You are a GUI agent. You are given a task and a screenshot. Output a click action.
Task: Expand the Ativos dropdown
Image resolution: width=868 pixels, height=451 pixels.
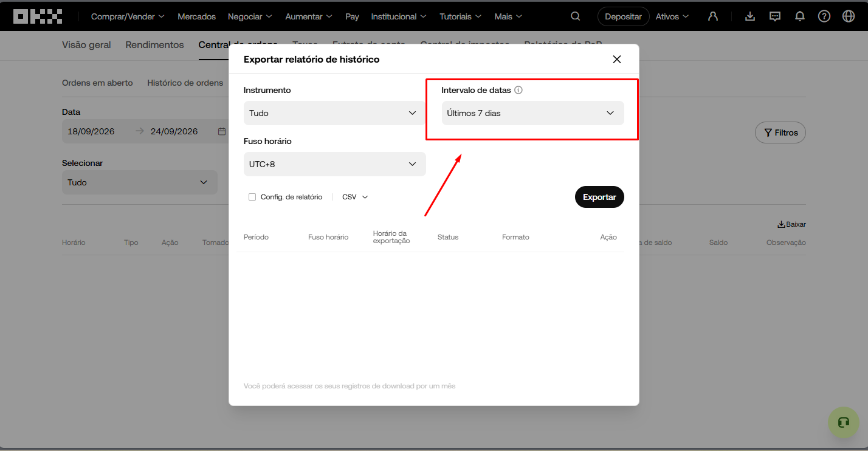672,16
